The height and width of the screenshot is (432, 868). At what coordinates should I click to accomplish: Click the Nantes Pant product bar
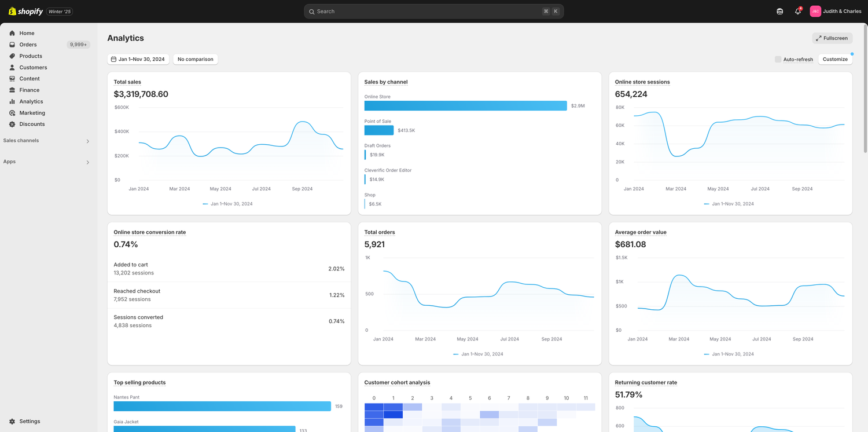click(x=222, y=407)
